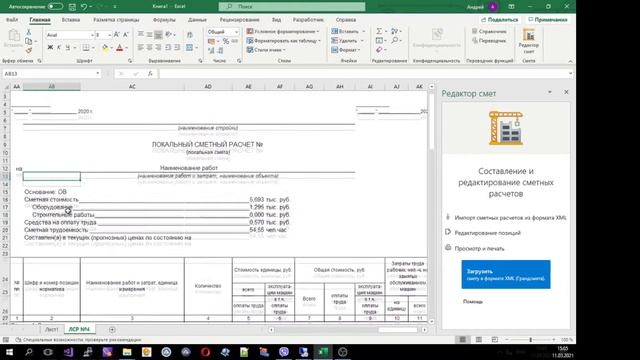The height and width of the screenshot is (360, 640).
Task: Decrease font size with small A icon
Action: (x=126, y=35)
